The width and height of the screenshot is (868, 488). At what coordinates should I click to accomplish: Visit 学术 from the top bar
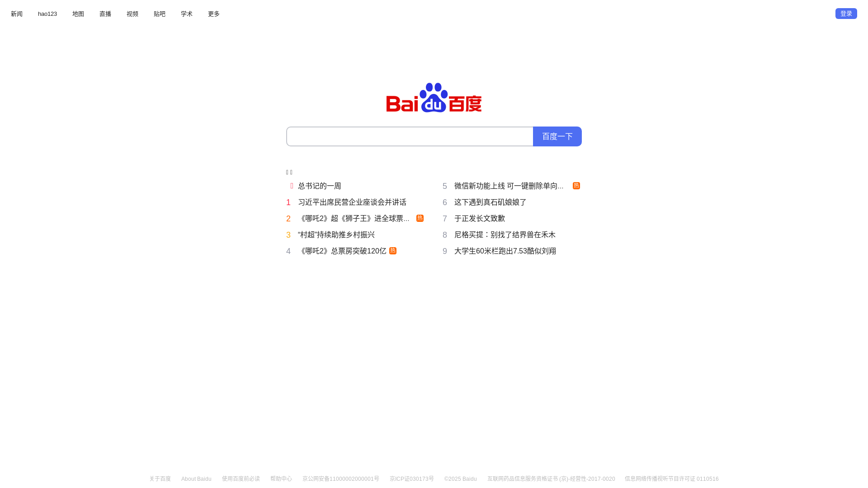pyautogui.click(x=187, y=14)
